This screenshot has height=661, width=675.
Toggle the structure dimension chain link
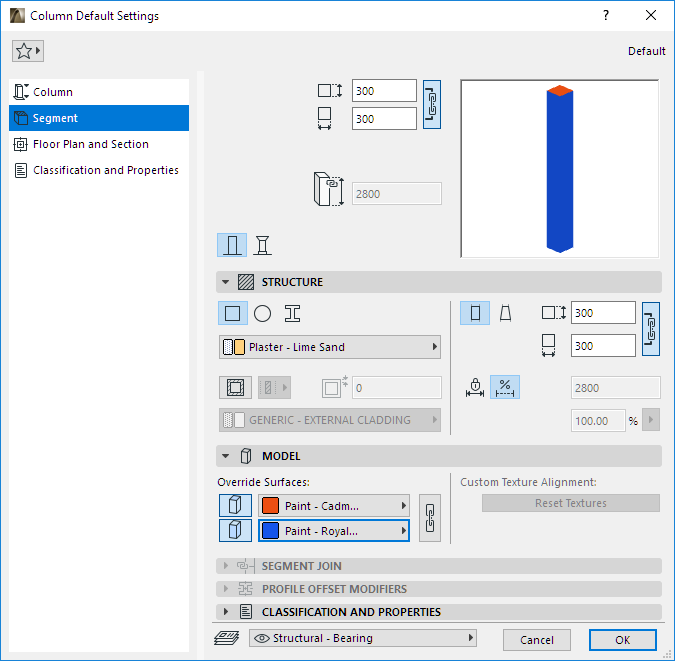pos(651,329)
